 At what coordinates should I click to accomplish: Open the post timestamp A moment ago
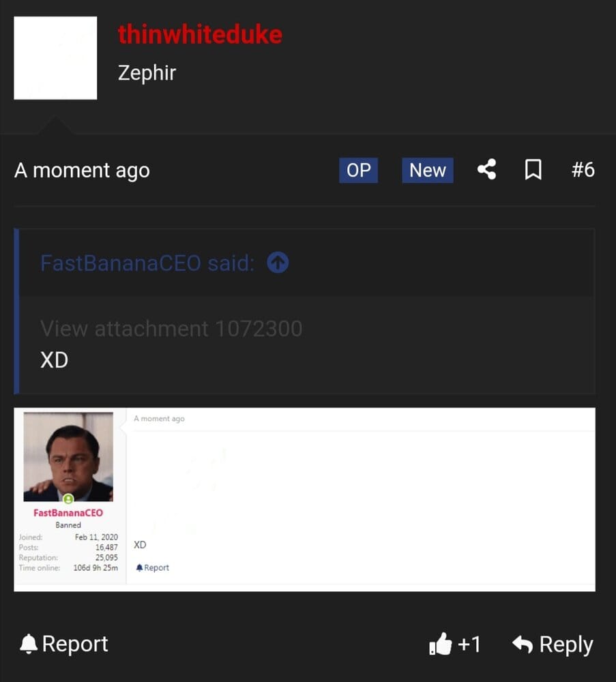[81, 170]
